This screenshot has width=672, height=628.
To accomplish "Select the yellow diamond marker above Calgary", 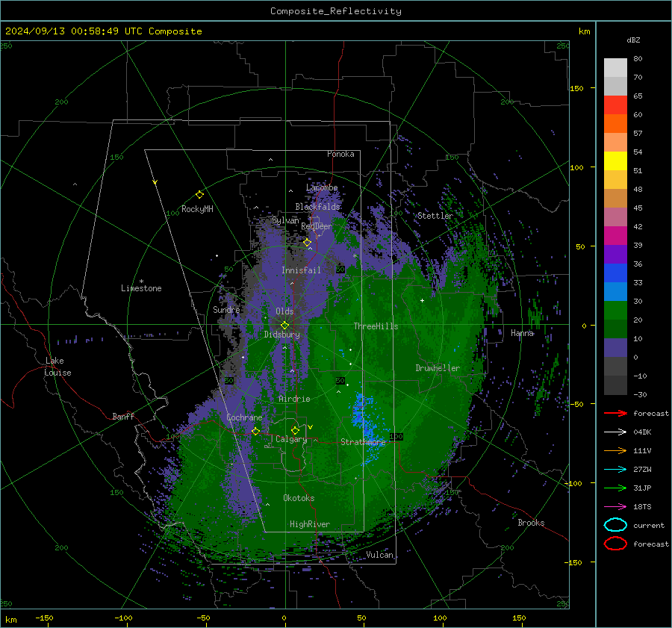I will coord(295,430).
